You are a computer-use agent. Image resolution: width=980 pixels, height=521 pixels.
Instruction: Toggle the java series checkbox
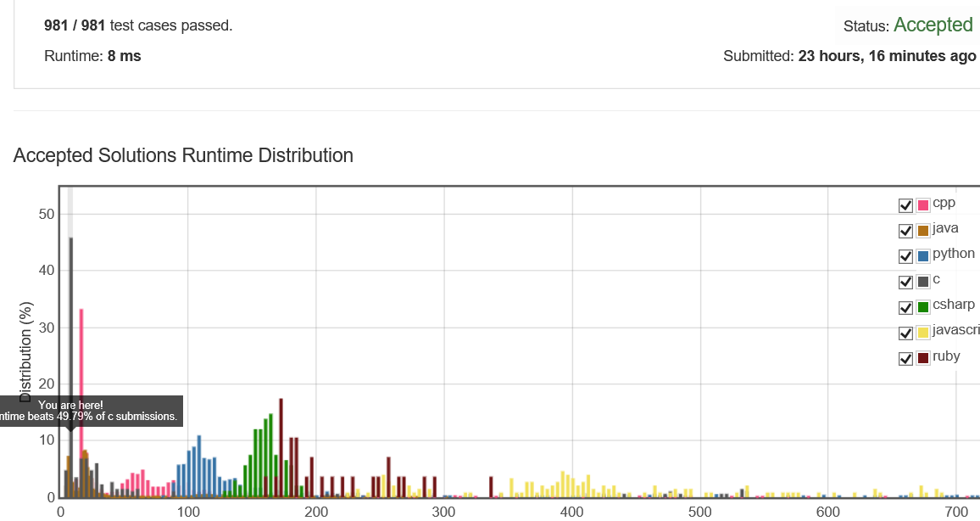click(x=905, y=231)
